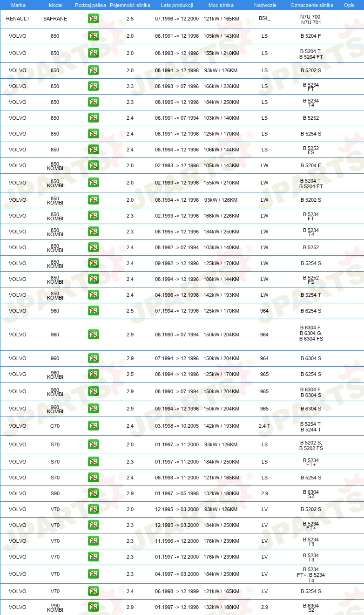Click engine code B 6304 F, G, FS
The height and width of the screenshot is (615, 364).
[x=311, y=333]
